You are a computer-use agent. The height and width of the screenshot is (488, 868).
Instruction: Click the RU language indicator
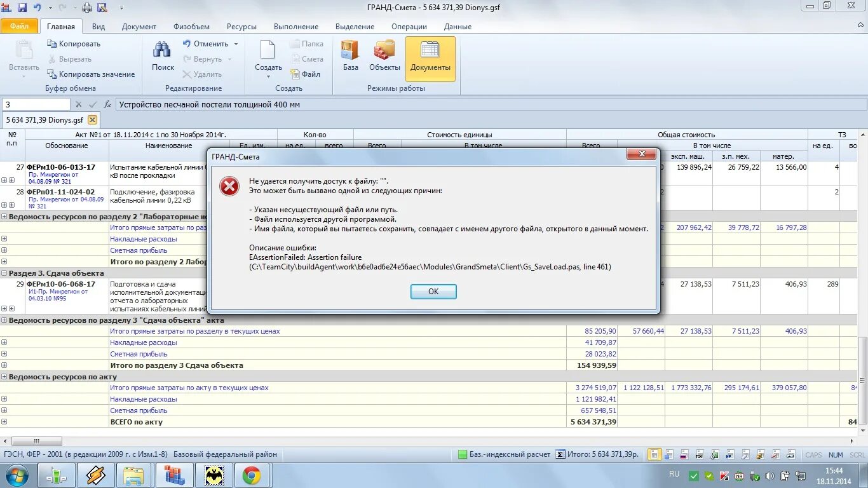click(x=674, y=474)
